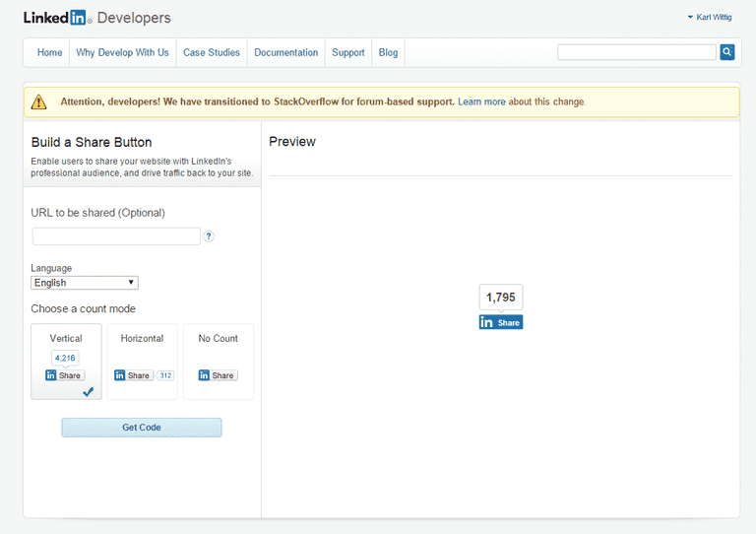Expand the Karl Wittig account menu
This screenshot has width=756, height=534.
point(709,17)
